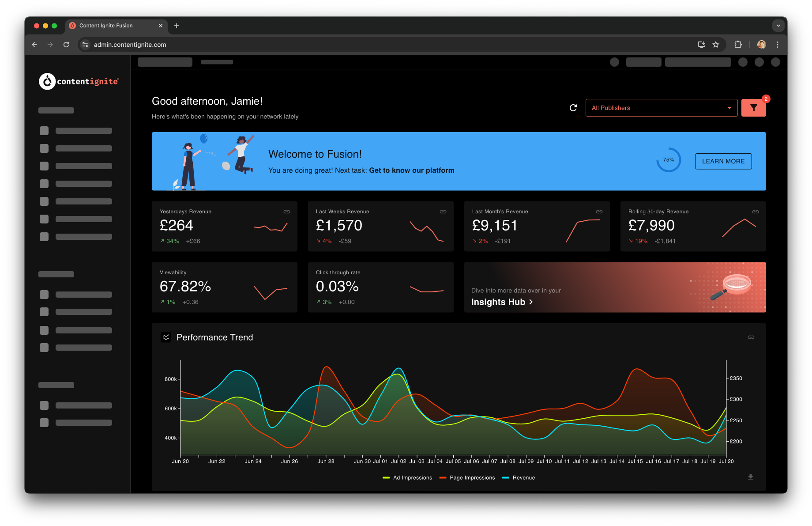The height and width of the screenshot is (526, 812).
Task: Click the site info icon in address bar
Action: click(85, 45)
